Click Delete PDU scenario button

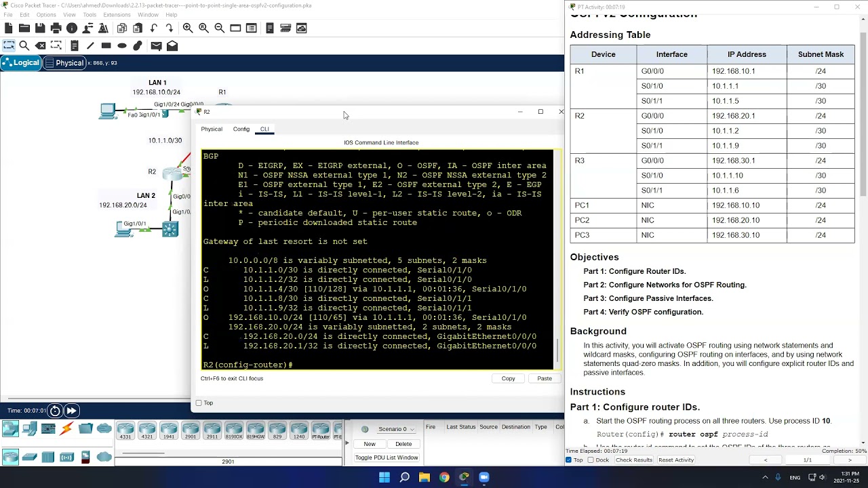click(x=403, y=444)
